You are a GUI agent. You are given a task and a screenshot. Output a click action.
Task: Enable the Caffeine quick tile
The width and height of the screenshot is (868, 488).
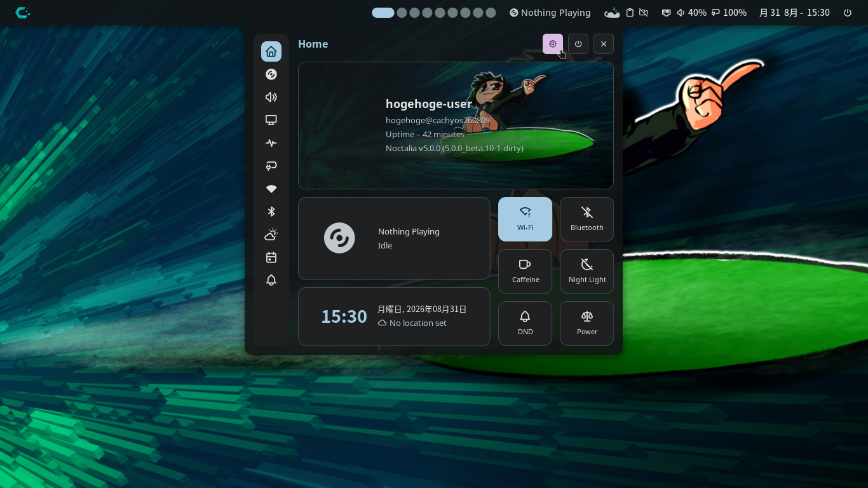pyautogui.click(x=525, y=271)
